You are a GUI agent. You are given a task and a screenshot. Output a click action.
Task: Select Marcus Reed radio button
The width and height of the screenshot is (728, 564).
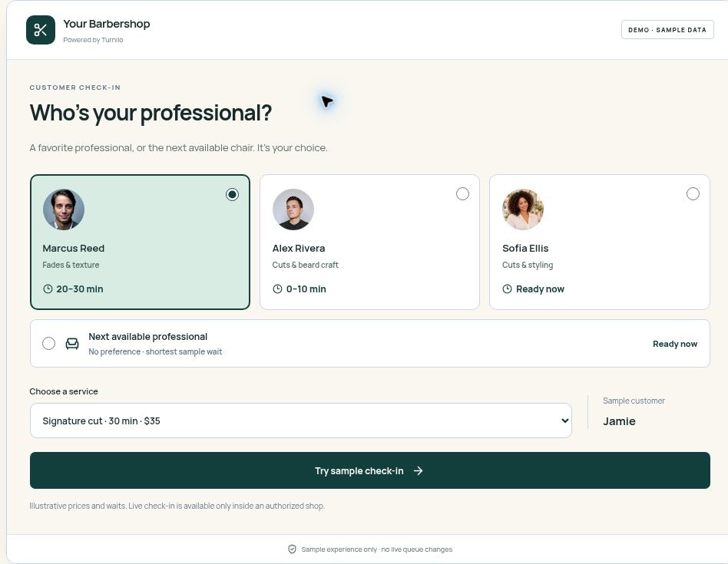point(232,194)
